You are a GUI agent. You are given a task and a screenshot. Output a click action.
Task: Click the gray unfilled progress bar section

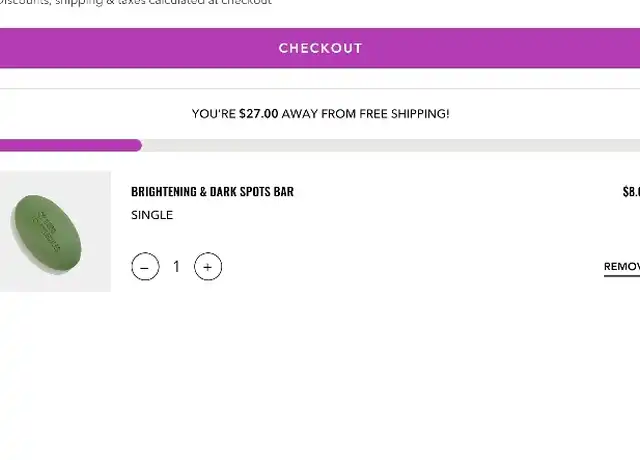(x=391, y=145)
